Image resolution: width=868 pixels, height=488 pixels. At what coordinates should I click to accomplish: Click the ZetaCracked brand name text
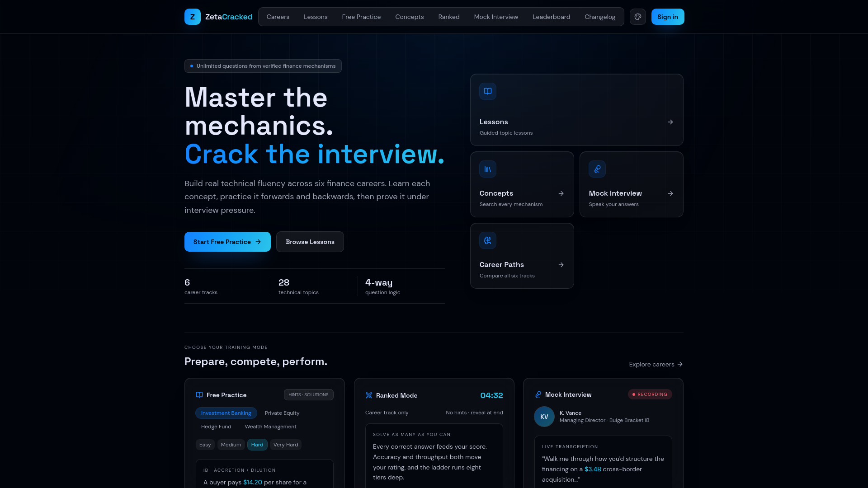(x=229, y=17)
